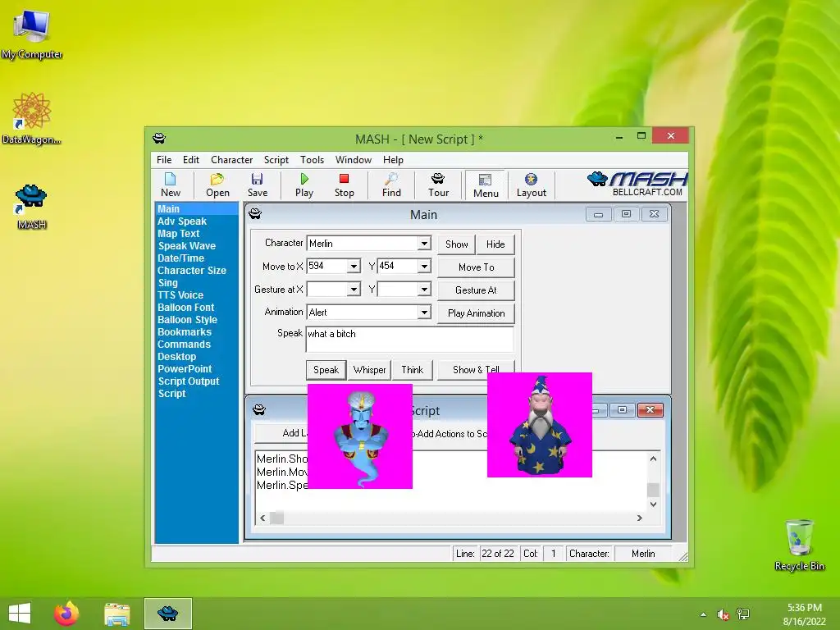Image resolution: width=840 pixels, height=630 pixels.
Task: Launch Firefox from the taskbar
Action: tap(66, 614)
